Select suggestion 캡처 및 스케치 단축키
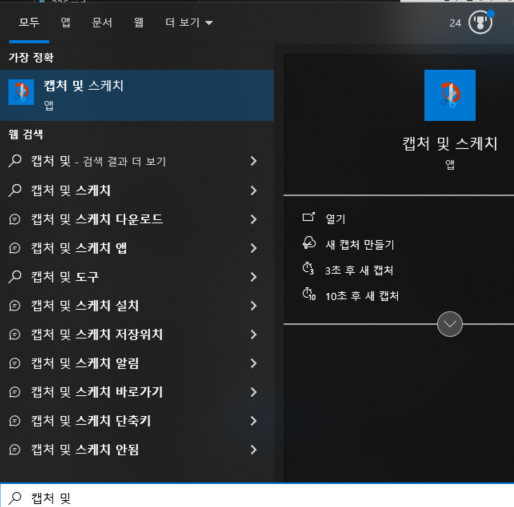The width and height of the screenshot is (514, 507). (137, 421)
